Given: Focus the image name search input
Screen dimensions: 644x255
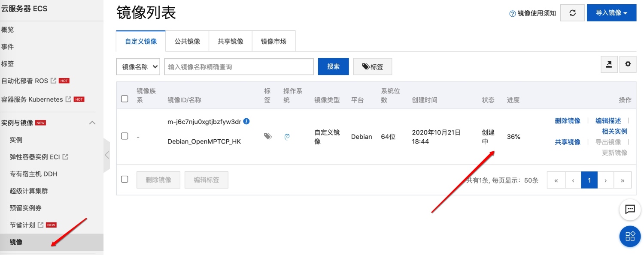Looking at the screenshot, I should [239, 66].
